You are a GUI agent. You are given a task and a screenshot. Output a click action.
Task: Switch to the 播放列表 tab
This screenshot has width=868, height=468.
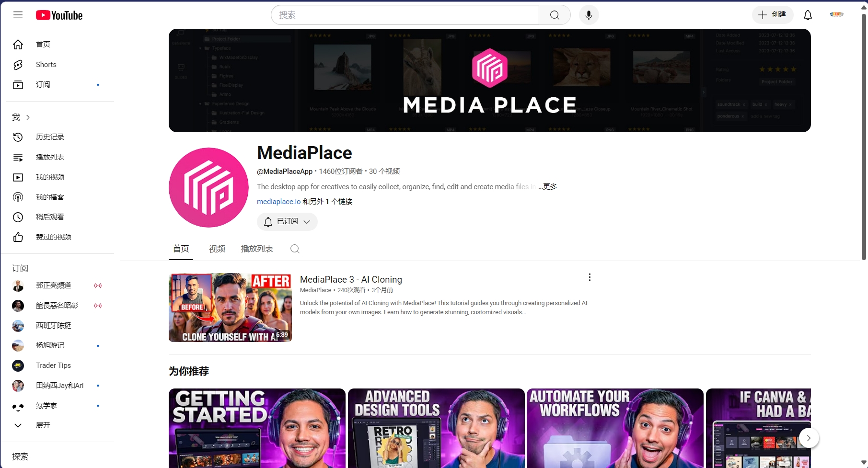[257, 249]
